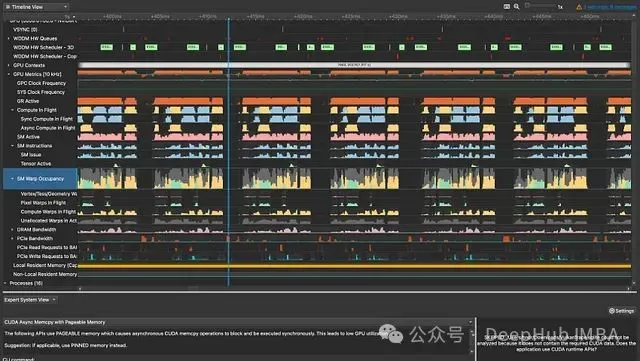Open the Expert System View dropdown

[30, 300]
